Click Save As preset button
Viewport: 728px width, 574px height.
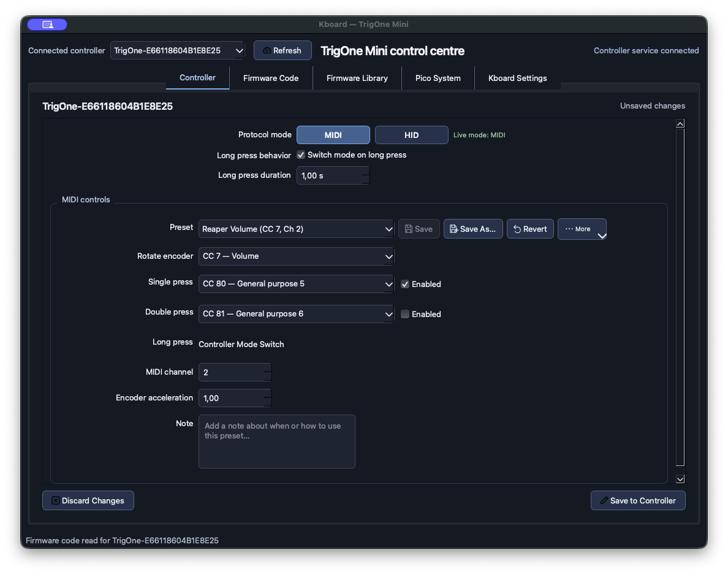pyautogui.click(x=473, y=229)
